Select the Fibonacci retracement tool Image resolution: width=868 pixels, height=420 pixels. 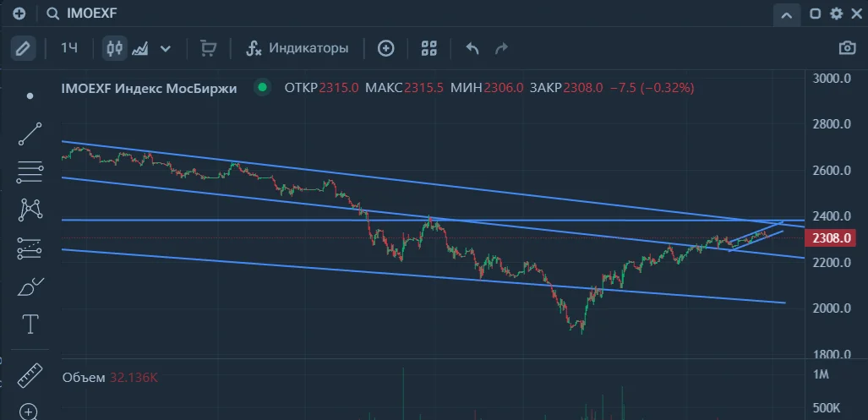[x=30, y=248]
